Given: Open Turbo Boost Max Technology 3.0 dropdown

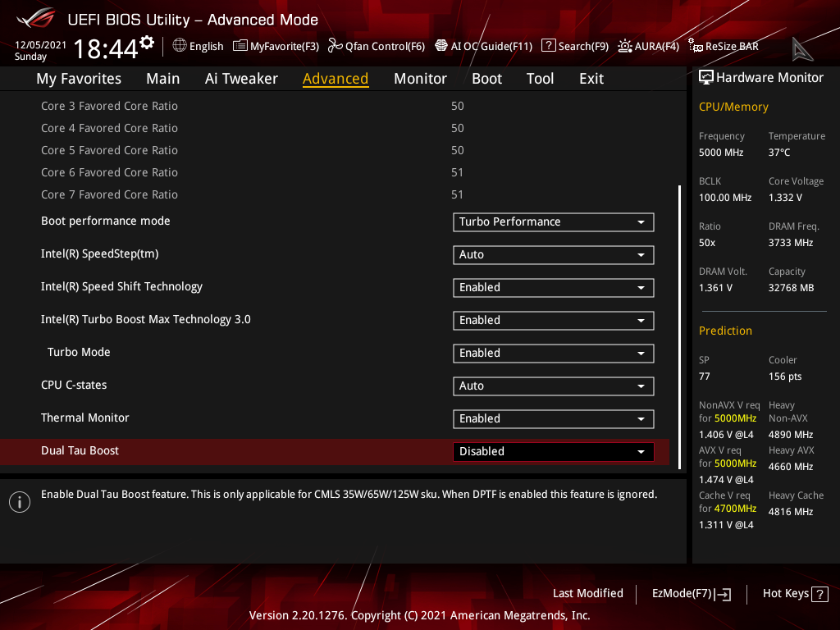Looking at the screenshot, I should coord(554,321).
